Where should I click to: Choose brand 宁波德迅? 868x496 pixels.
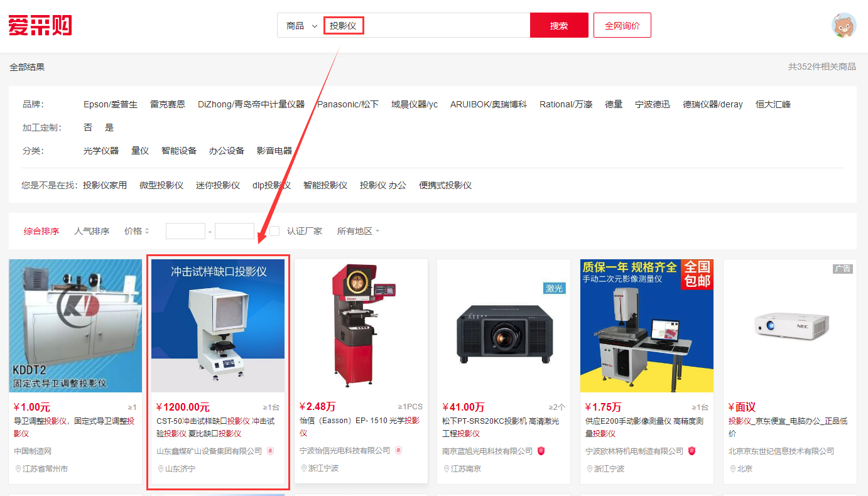click(653, 104)
